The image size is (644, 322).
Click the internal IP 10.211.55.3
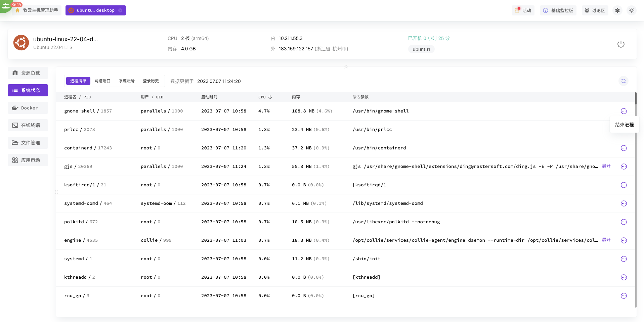pos(291,38)
